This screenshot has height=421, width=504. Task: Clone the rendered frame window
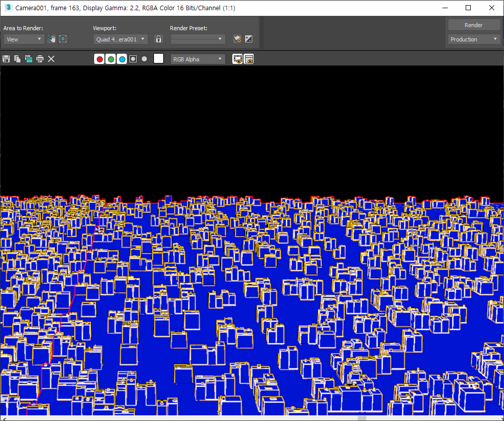coord(29,59)
